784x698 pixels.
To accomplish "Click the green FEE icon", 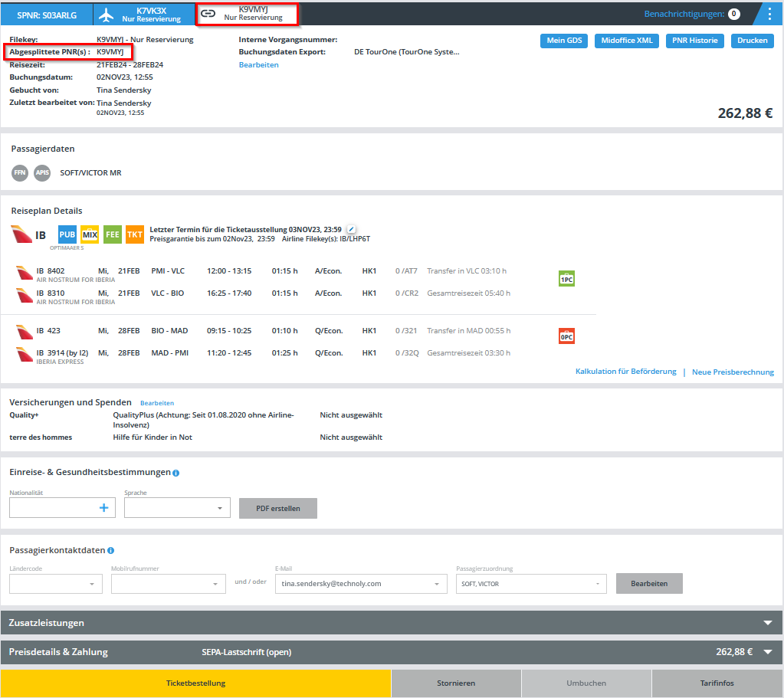I will point(113,234).
